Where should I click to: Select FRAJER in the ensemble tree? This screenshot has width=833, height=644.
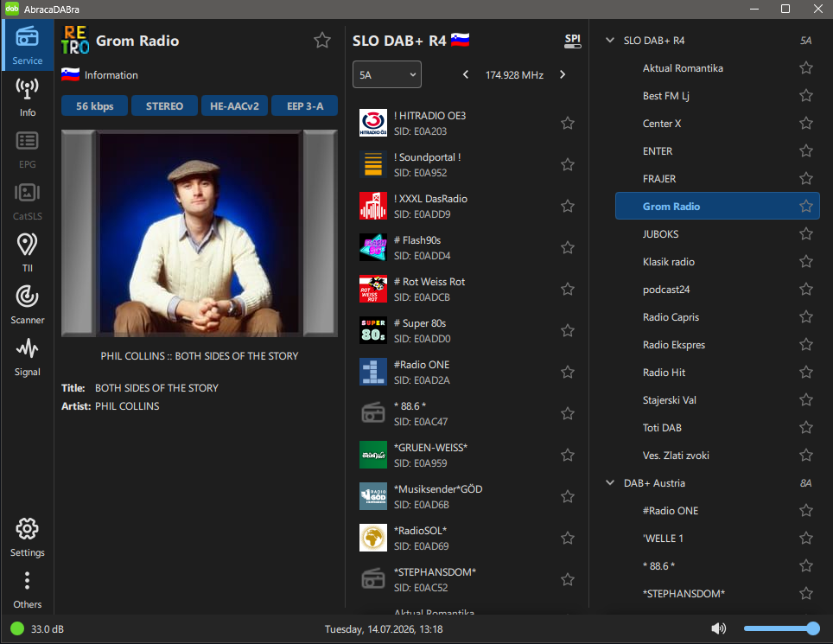point(717,179)
